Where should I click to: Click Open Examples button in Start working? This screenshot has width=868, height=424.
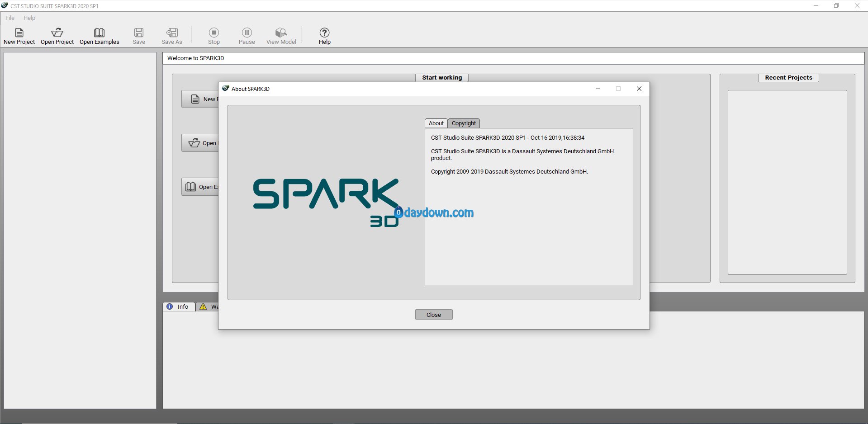[x=200, y=187]
